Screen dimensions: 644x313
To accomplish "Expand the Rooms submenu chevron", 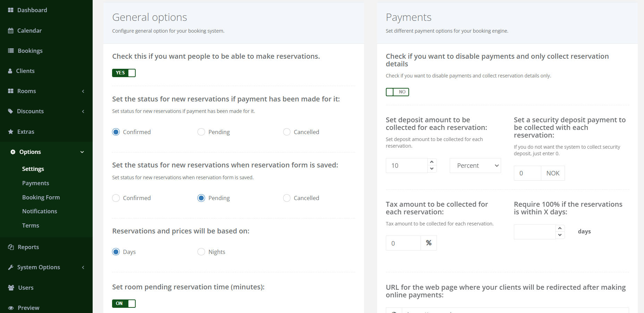I will click(83, 91).
